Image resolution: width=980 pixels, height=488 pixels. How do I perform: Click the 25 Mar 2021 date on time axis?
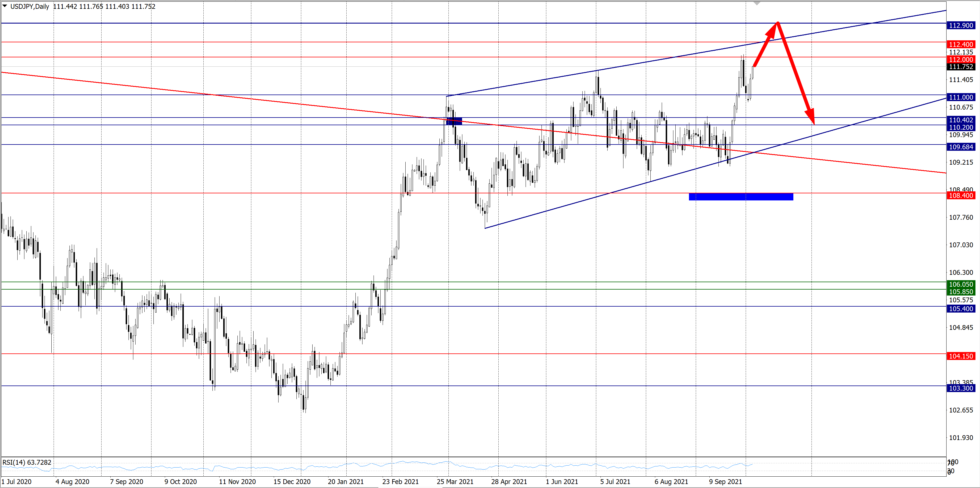pyautogui.click(x=455, y=481)
